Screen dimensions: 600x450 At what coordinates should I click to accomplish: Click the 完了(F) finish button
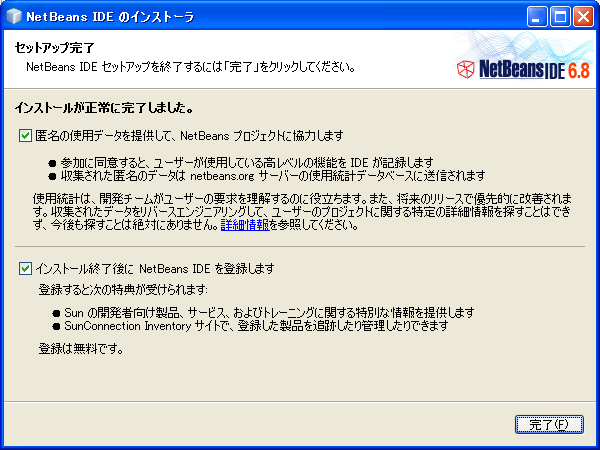549,424
